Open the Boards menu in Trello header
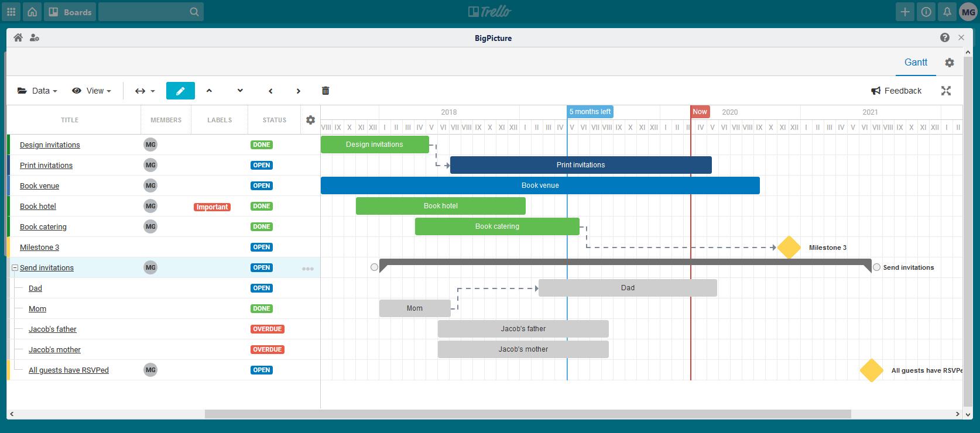 (70, 12)
